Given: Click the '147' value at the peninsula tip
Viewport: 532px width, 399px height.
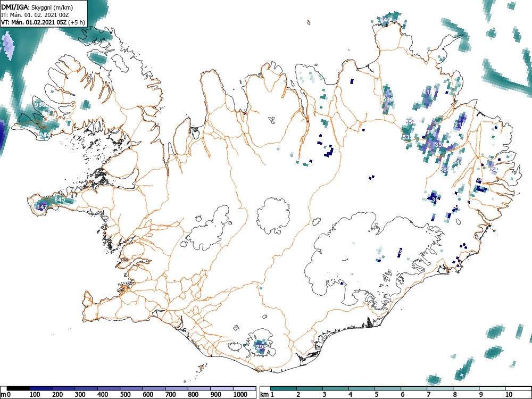Looking at the screenshot, I should tap(42, 207).
